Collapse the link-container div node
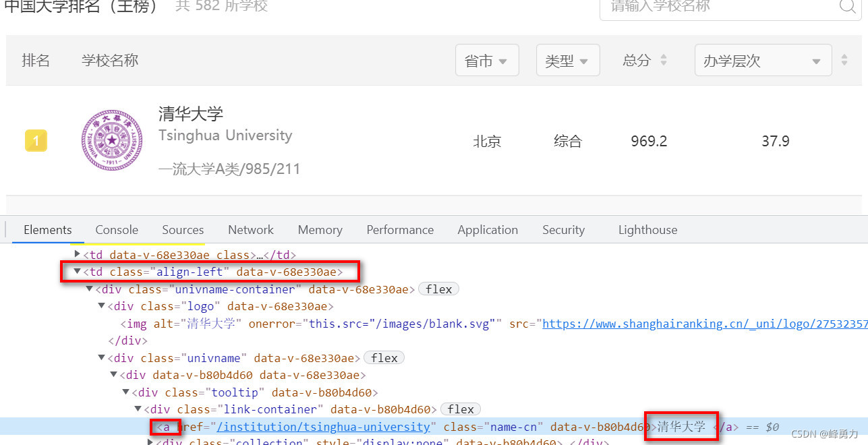The image size is (868, 445). point(138,409)
